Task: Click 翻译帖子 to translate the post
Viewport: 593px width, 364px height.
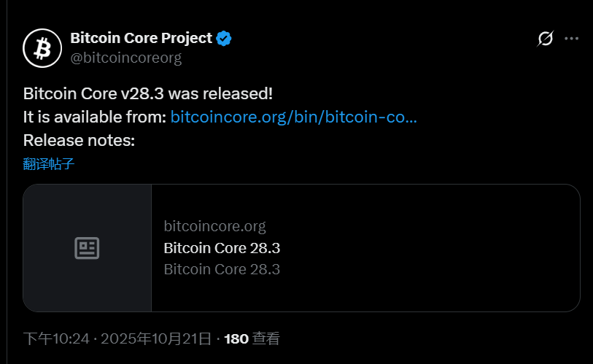Action: [x=49, y=163]
